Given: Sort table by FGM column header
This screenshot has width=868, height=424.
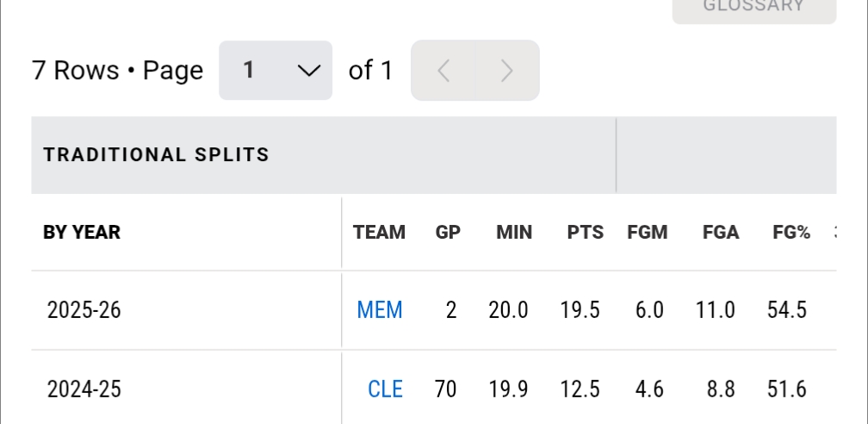Looking at the screenshot, I should click(x=648, y=232).
